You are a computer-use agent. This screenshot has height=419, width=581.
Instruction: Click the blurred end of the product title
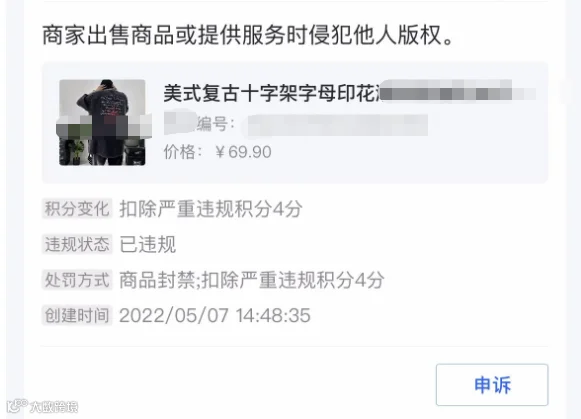point(457,91)
